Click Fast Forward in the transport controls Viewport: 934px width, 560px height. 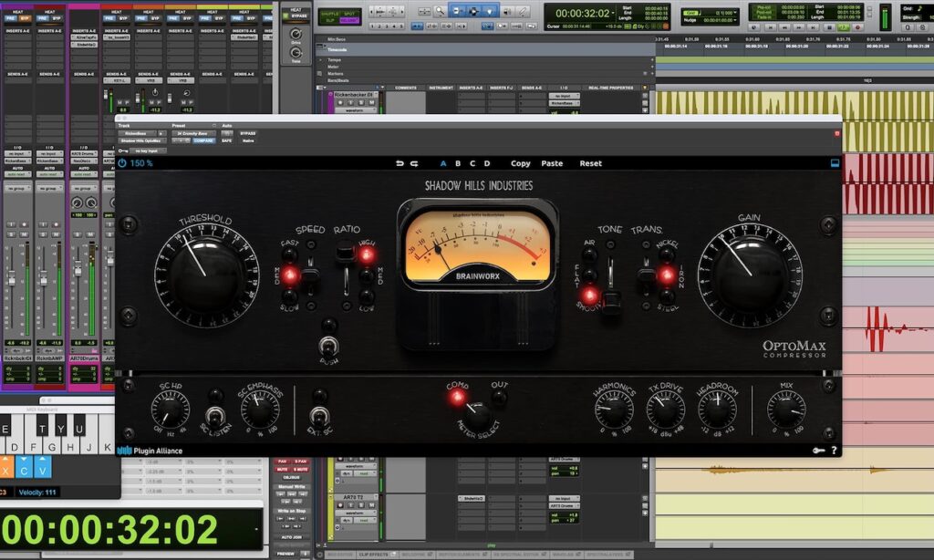[799, 27]
